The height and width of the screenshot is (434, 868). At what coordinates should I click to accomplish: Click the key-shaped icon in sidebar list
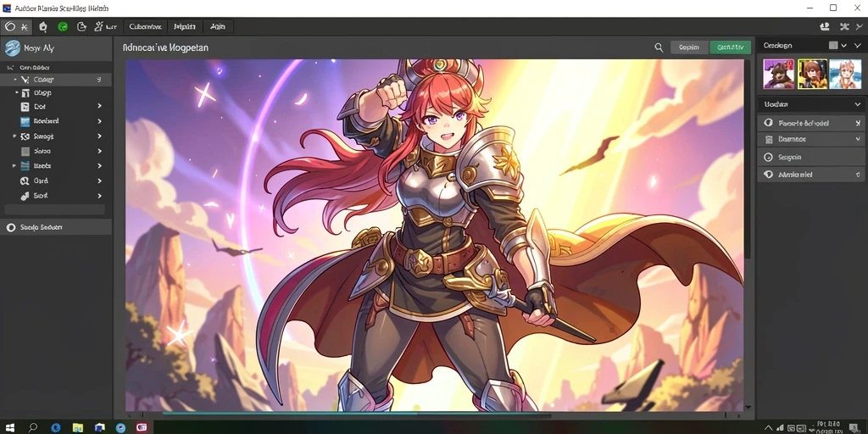[25, 196]
